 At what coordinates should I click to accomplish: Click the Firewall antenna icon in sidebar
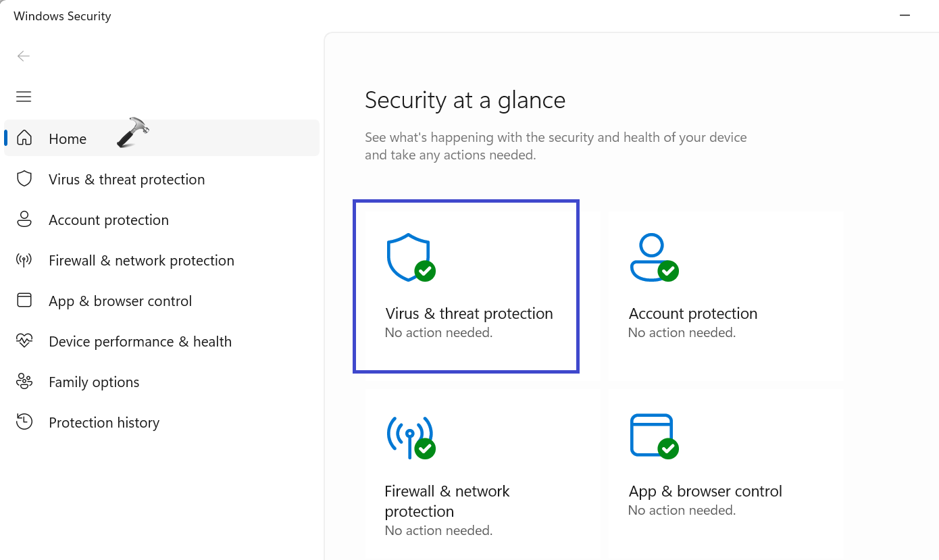[x=24, y=260]
